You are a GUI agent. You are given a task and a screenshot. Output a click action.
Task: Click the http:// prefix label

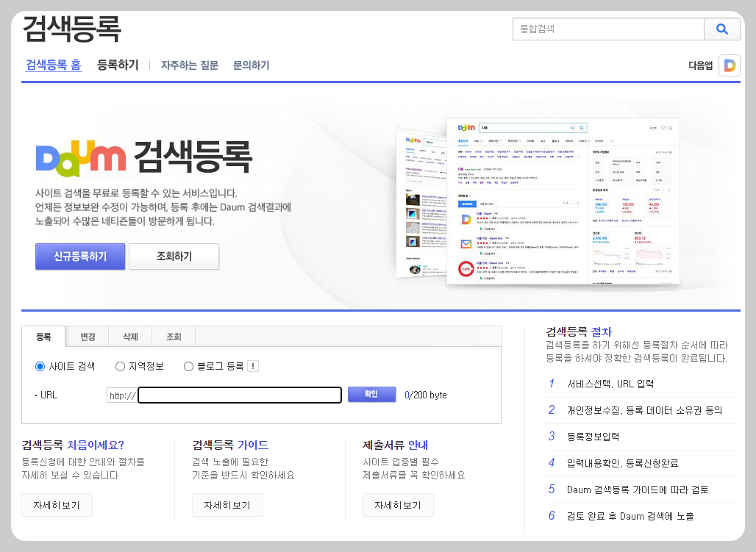click(123, 395)
